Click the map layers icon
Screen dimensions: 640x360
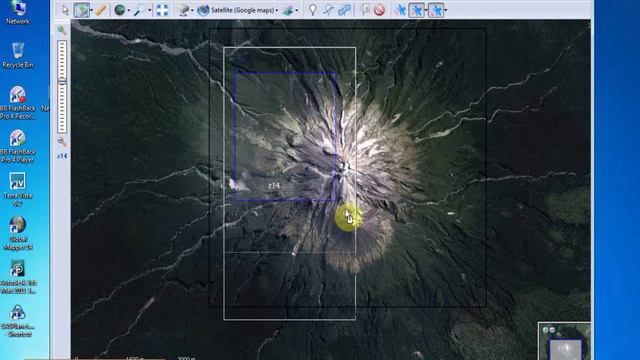[x=288, y=10]
